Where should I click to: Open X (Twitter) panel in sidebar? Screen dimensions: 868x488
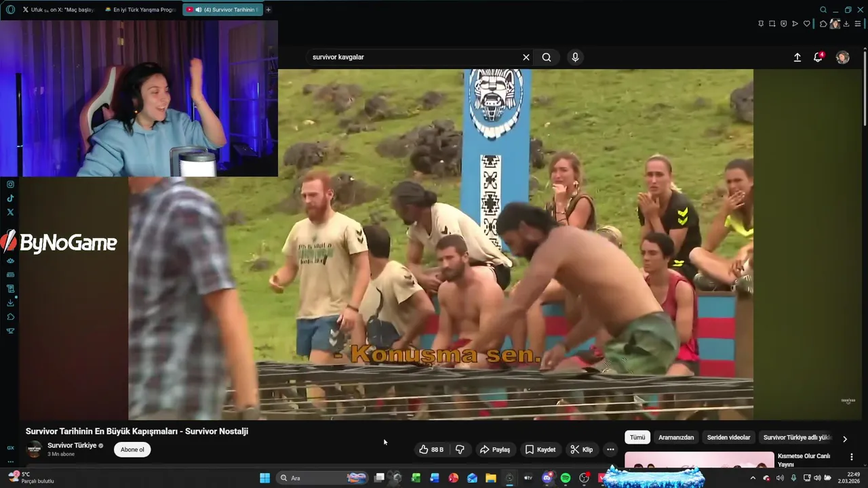pyautogui.click(x=10, y=212)
